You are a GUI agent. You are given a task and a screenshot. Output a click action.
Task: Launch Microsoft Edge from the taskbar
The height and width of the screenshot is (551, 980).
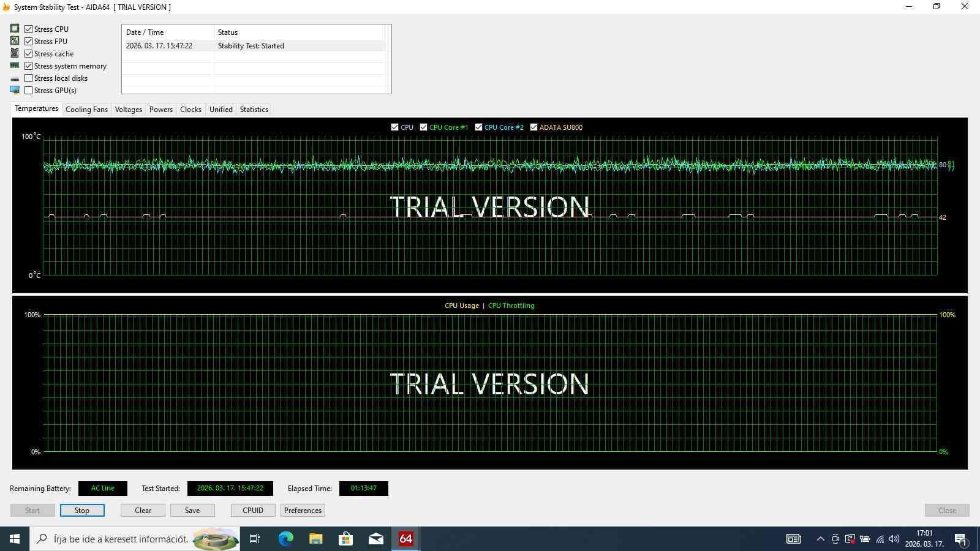tap(285, 539)
